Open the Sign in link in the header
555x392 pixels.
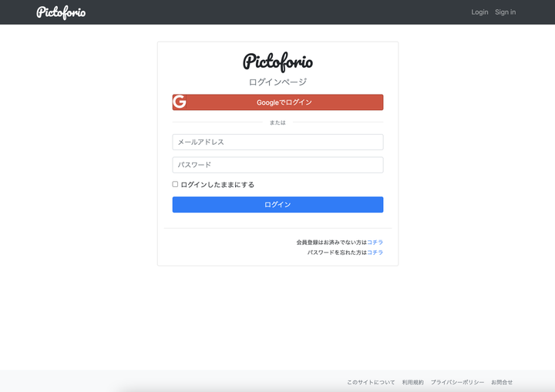tap(505, 12)
